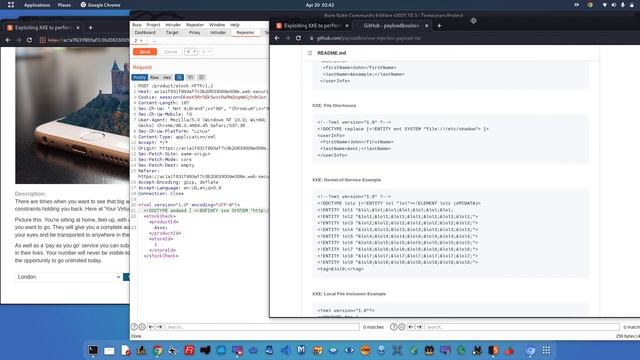Click the orange Send button in Burp Repeater

pyautogui.click(x=144, y=52)
